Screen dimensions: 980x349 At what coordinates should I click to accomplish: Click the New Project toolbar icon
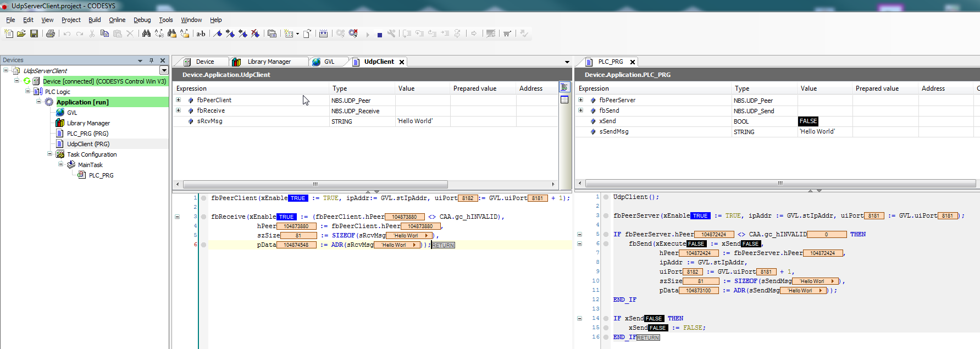tap(9, 34)
